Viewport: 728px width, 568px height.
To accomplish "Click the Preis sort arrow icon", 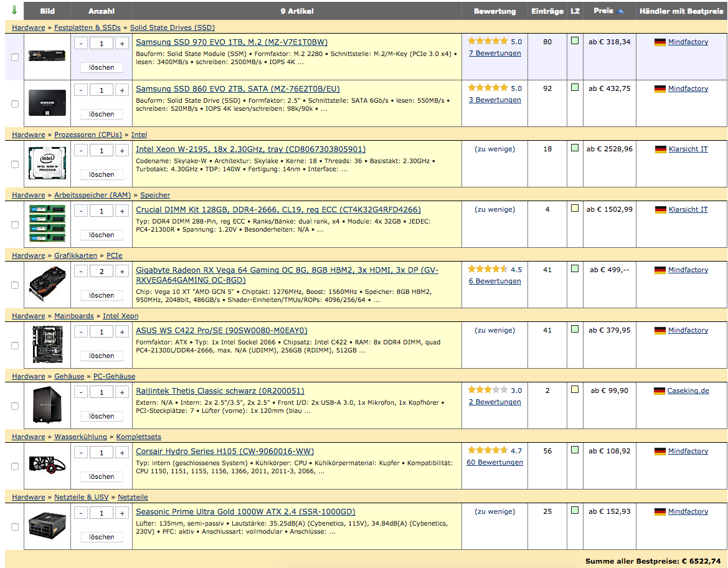I will (620, 11).
